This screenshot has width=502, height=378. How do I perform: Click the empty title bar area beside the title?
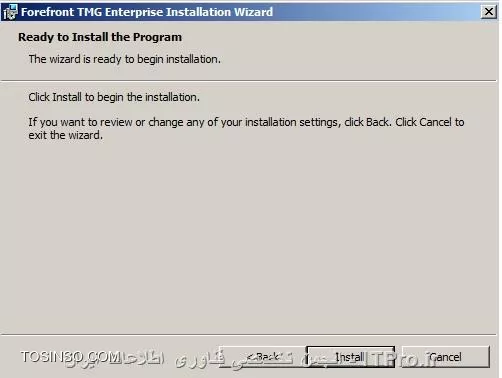coord(377,12)
